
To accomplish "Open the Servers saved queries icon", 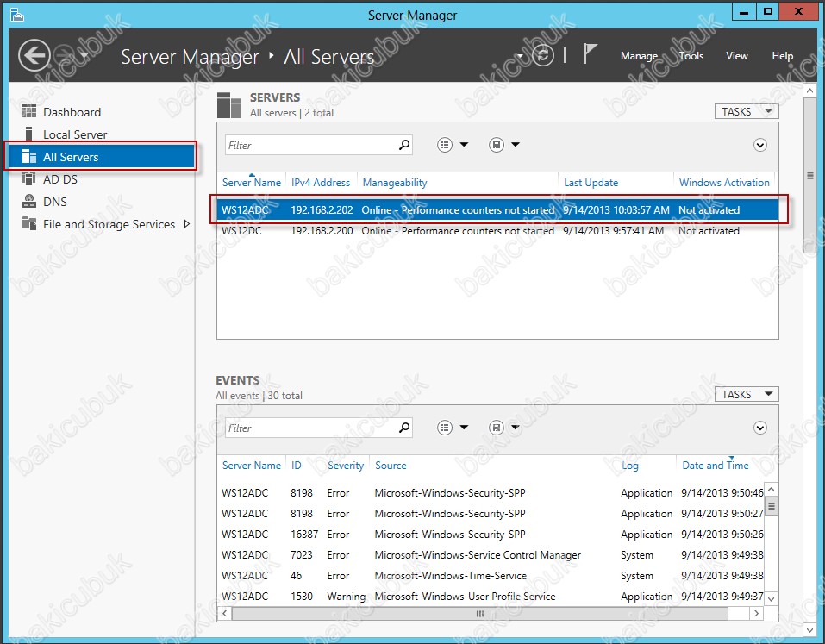I will [497, 145].
